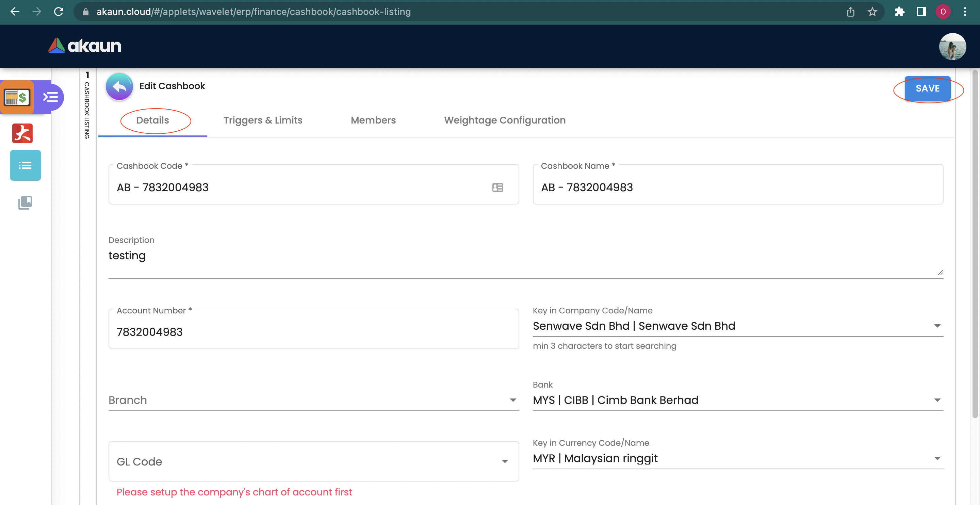Expand the Branch dropdown
Viewport: 980px width, 505px height.
pos(512,400)
